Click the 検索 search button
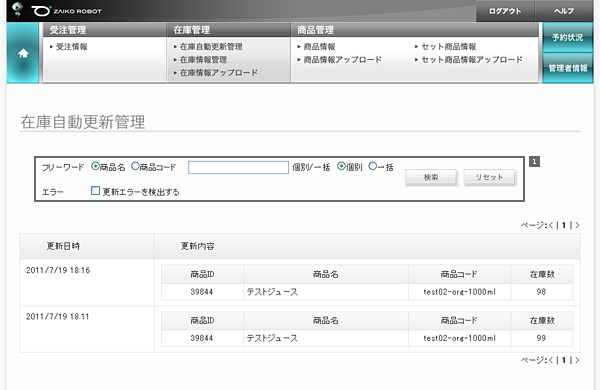The height and width of the screenshot is (390, 600). 431,178
